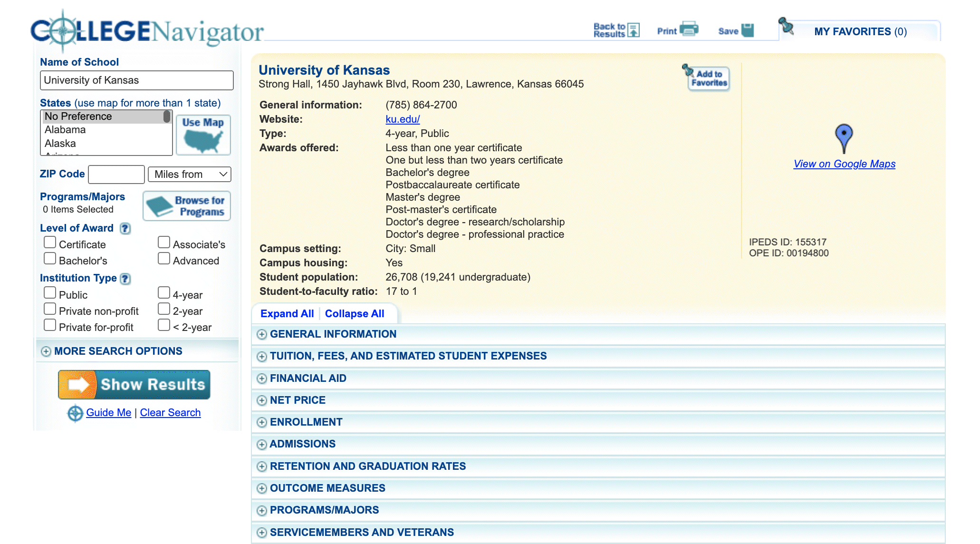Open the Use Map US map button
This screenshot has height=544, width=980.
[203, 135]
